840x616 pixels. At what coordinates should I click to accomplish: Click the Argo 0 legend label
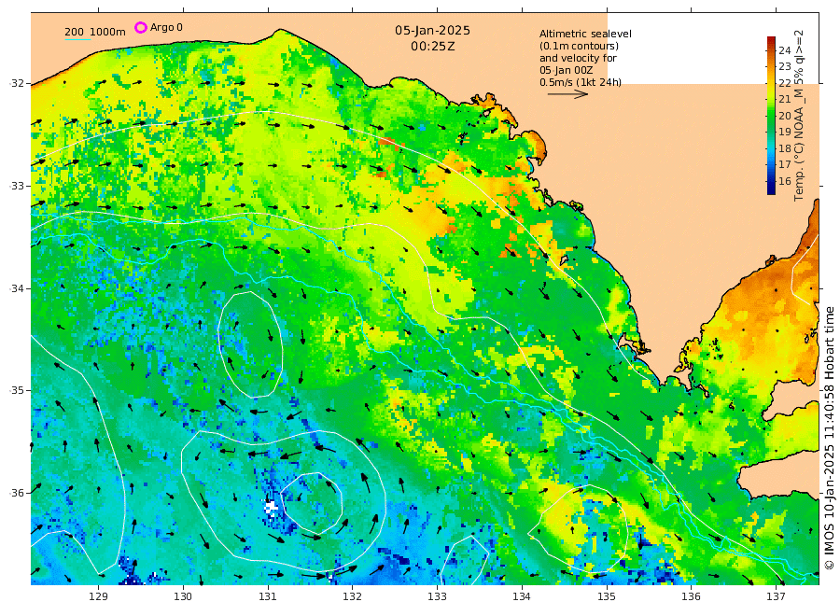[x=166, y=27]
